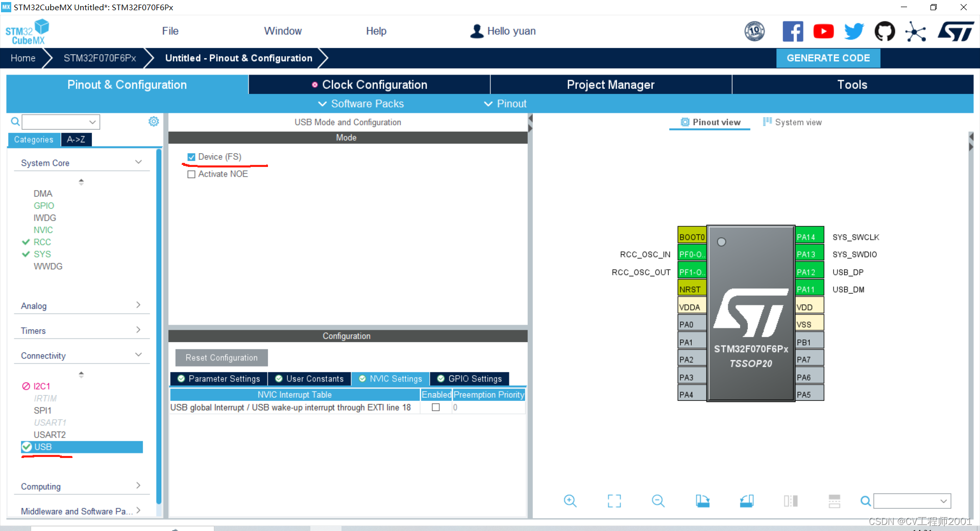
Task: Select GPIO under System Core
Action: tap(44, 206)
